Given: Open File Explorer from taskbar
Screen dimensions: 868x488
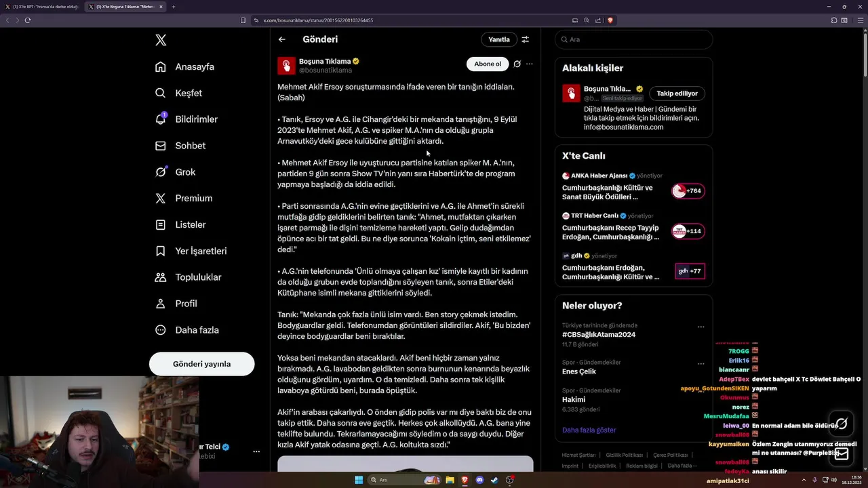Looking at the screenshot, I should click(x=449, y=481).
